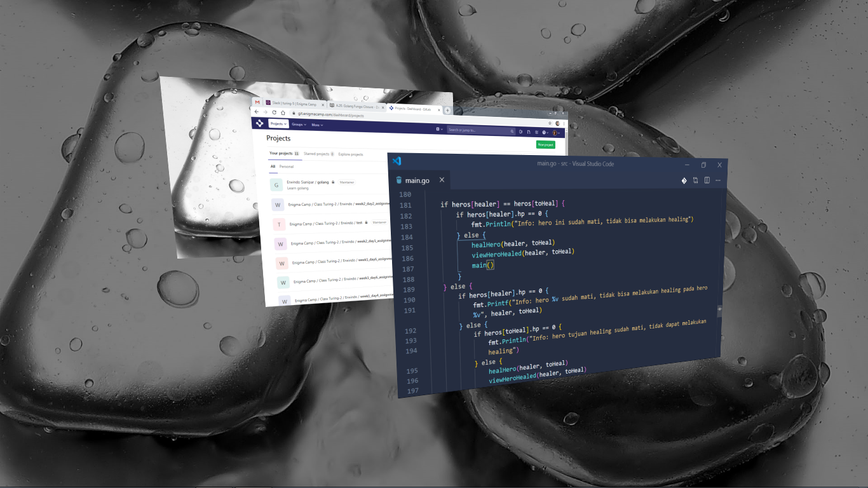Click the VS Code logo in title bar
The height and width of the screenshot is (488, 868).
[x=397, y=161]
